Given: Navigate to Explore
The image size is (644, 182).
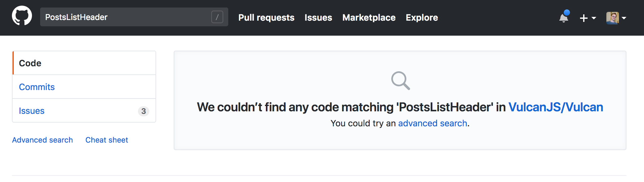Looking at the screenshot, I should coord(421,18).
